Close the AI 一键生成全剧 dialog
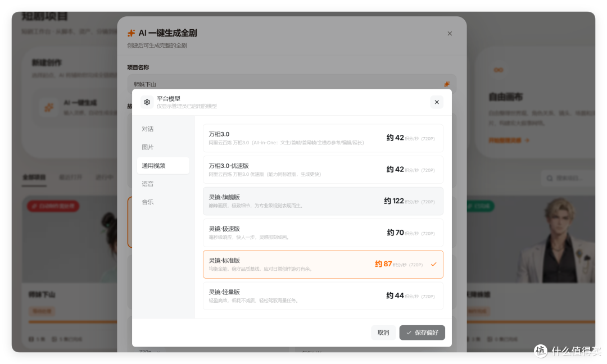Image resolution: width=607 pixels, height=364 pixels. 450,34
